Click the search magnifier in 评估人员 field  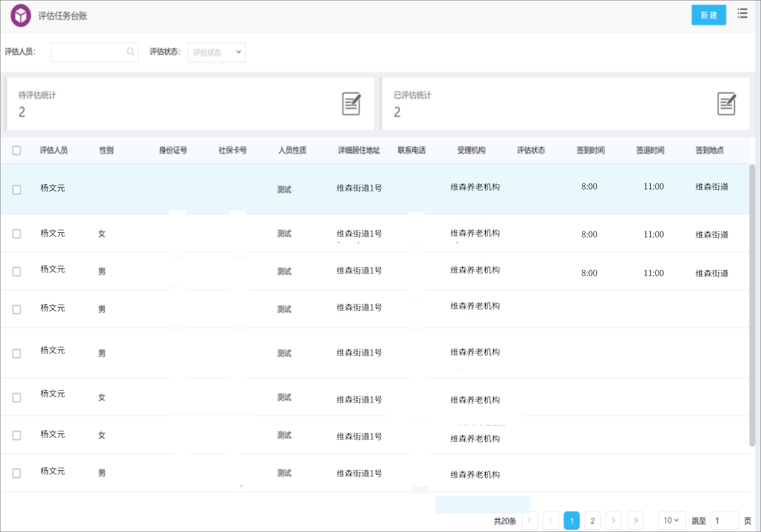point(130,52)
